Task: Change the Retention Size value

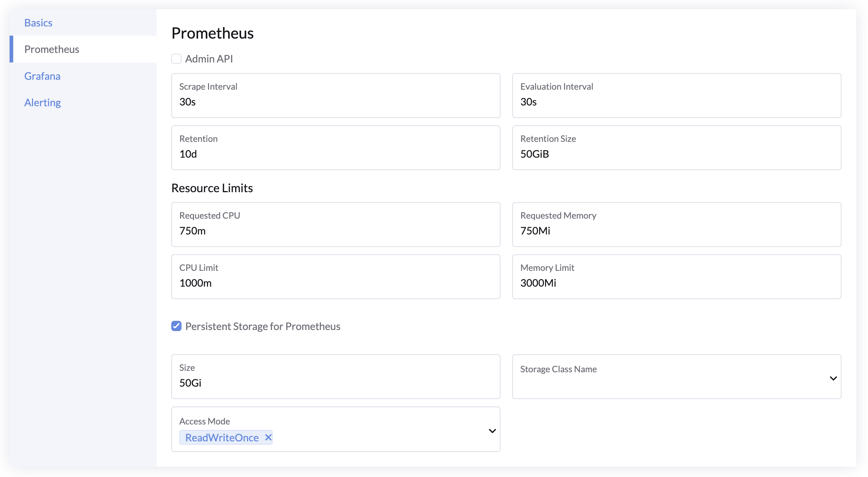Action: click(x=677, y=148)
